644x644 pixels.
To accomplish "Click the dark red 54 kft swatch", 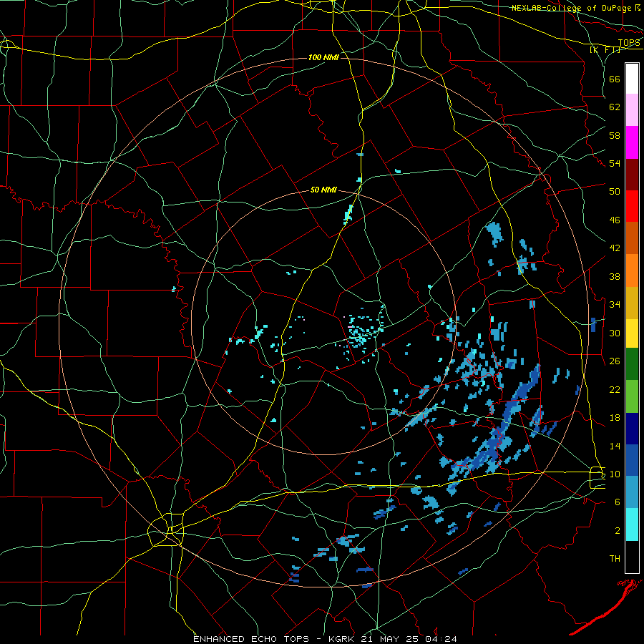I will pyautogui.click(x=632, y=175).
